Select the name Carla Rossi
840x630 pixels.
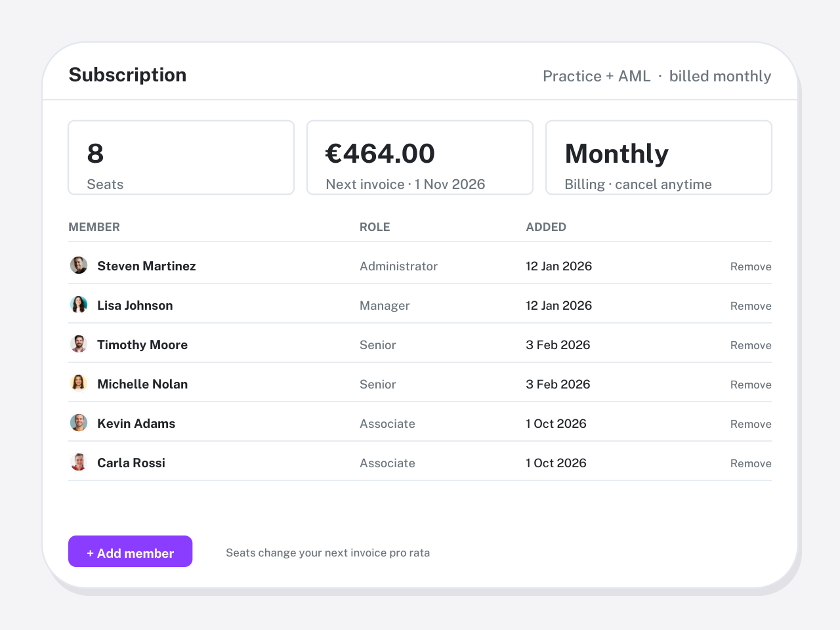tap(131, 463)
